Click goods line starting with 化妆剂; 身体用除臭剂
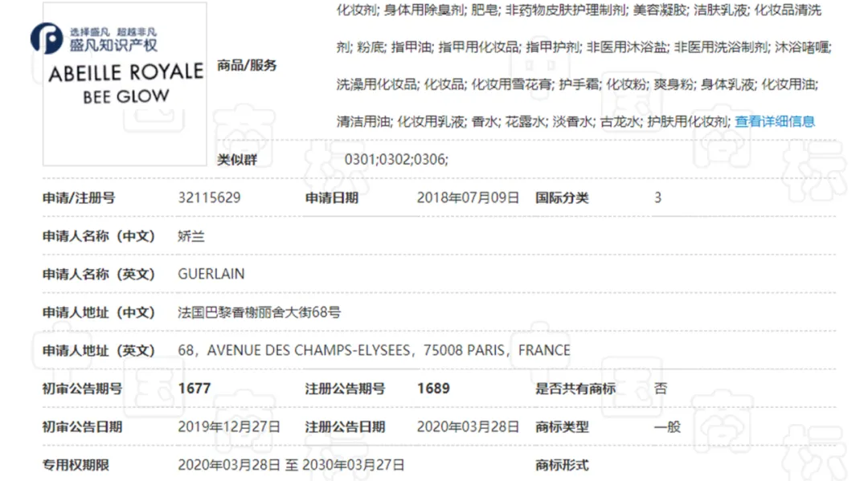 579,10
